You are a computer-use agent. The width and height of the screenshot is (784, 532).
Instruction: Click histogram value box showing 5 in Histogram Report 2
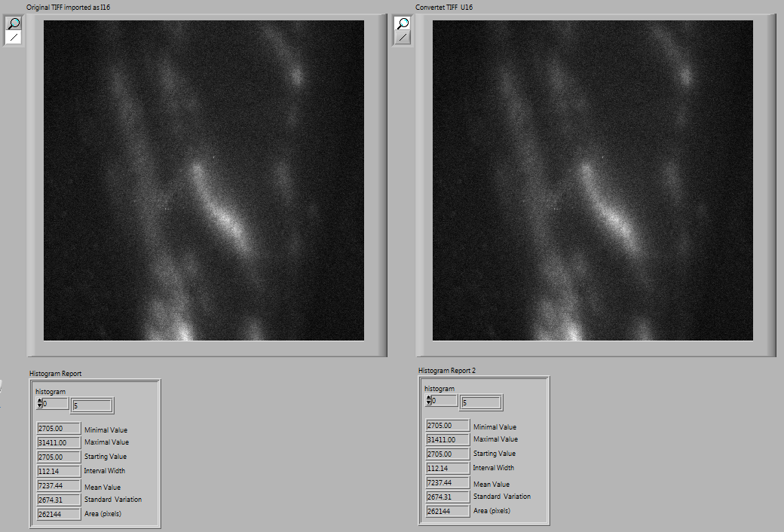[480, 403]
